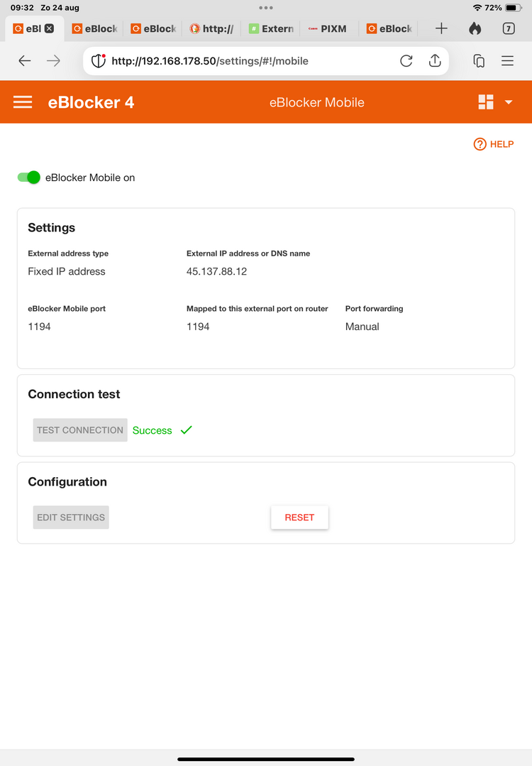Go back with the browser back arrow

pos(24,60)
